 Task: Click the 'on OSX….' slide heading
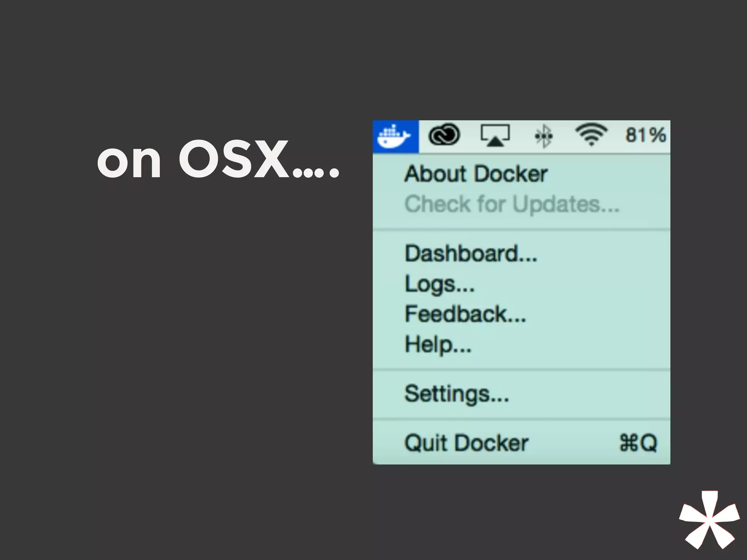point(218,159)
